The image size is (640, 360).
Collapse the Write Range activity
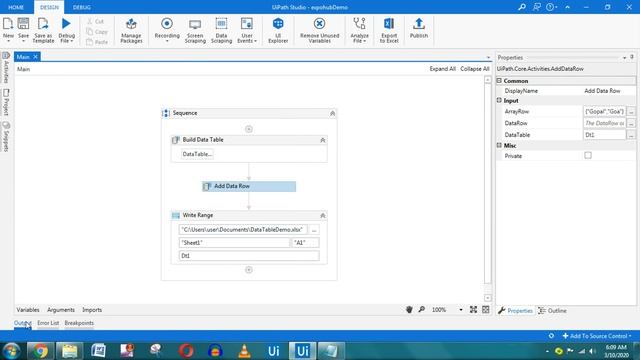pos(322,216)
